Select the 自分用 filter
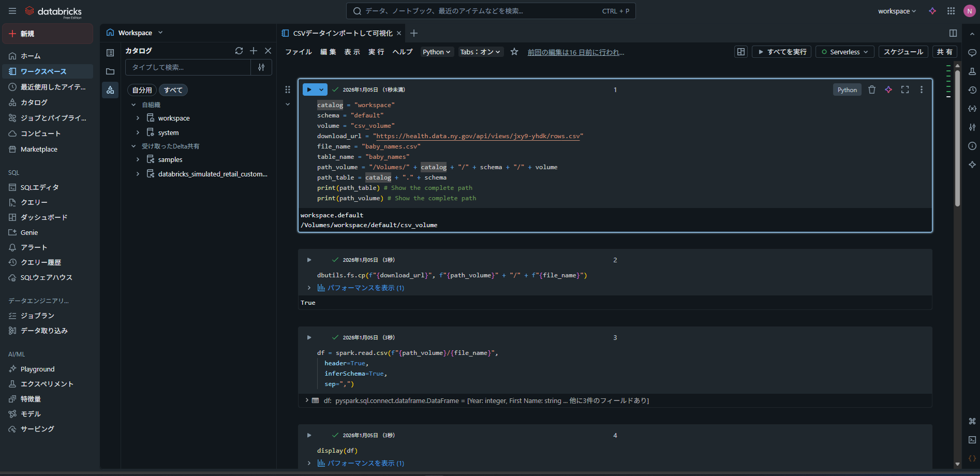The image size is (980, 476). (142, 90)
